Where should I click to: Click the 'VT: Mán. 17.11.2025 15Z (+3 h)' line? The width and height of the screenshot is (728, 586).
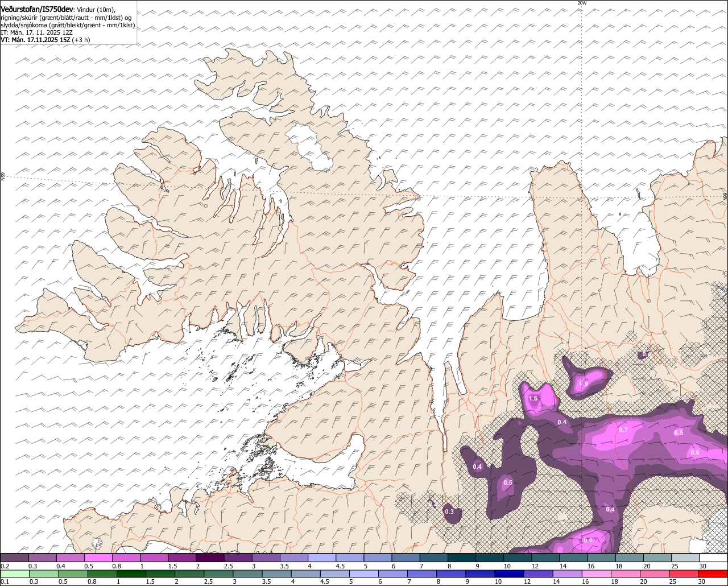pyautogui.click(x=45, y=40)
